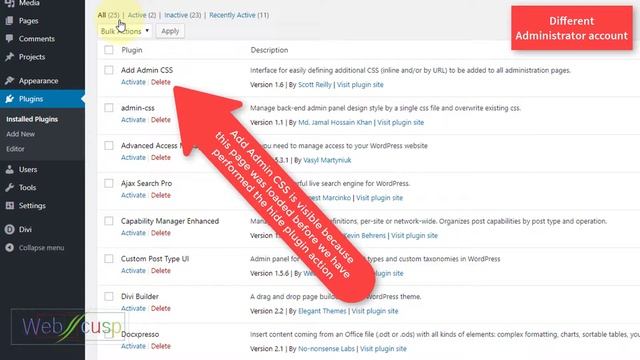Image resolution: width=640 pixels, height=360 pixels.
Task: Activate the admin-css plugin
Action: (x=133, y=120)
